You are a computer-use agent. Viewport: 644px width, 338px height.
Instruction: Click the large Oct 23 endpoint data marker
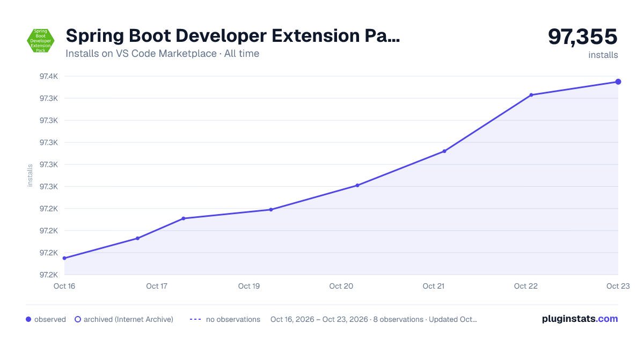[618, 82]
